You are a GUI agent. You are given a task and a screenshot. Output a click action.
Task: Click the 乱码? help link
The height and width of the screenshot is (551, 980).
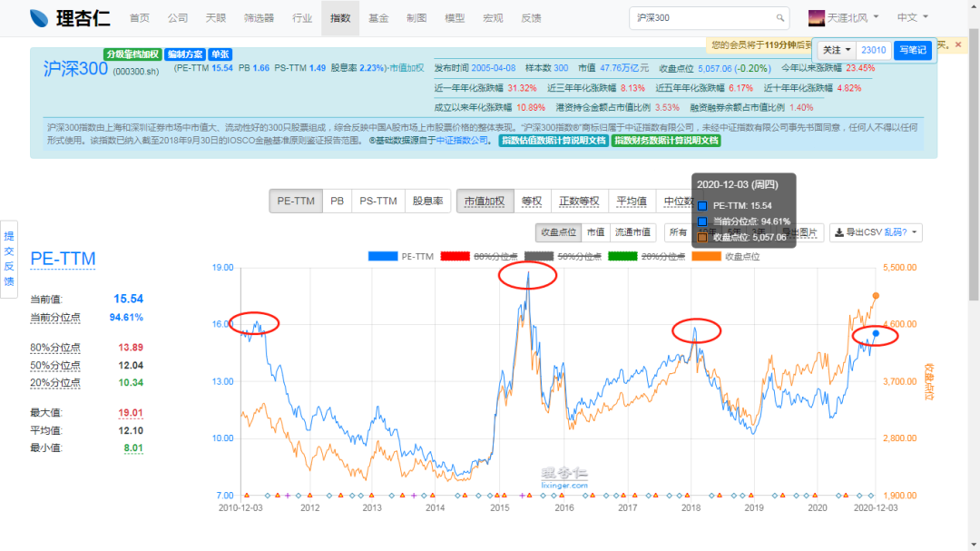click(895, 232)
